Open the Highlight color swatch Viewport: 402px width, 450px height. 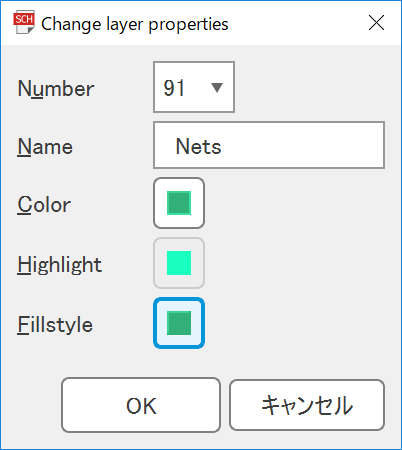tap(179, 263)
